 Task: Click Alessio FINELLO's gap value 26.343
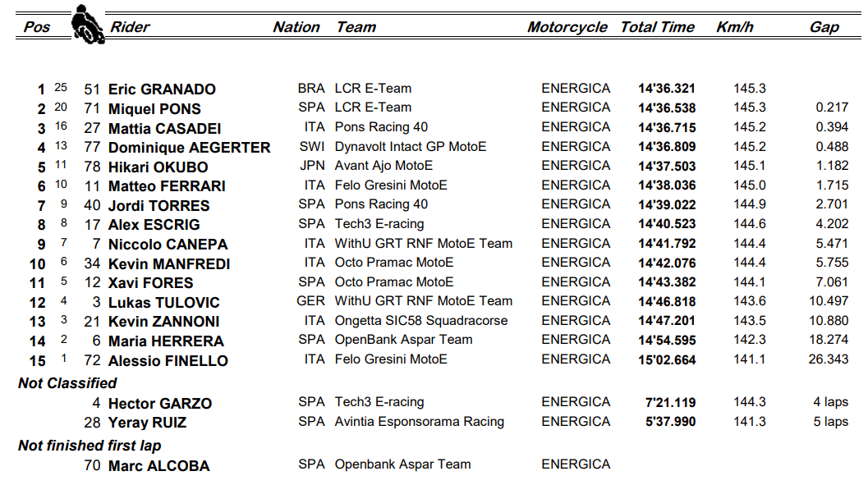[x=827, y=359]
